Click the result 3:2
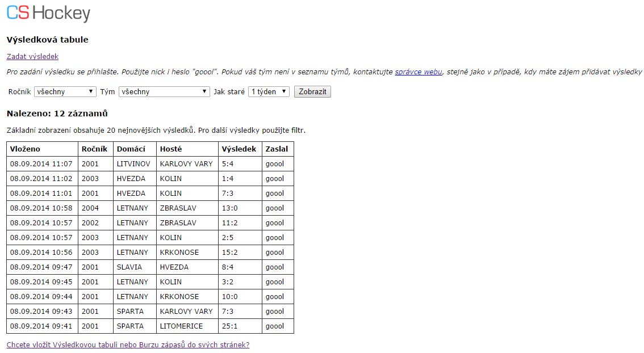Image resolution: width=644 pixels, height=353 pixels. 228,282
